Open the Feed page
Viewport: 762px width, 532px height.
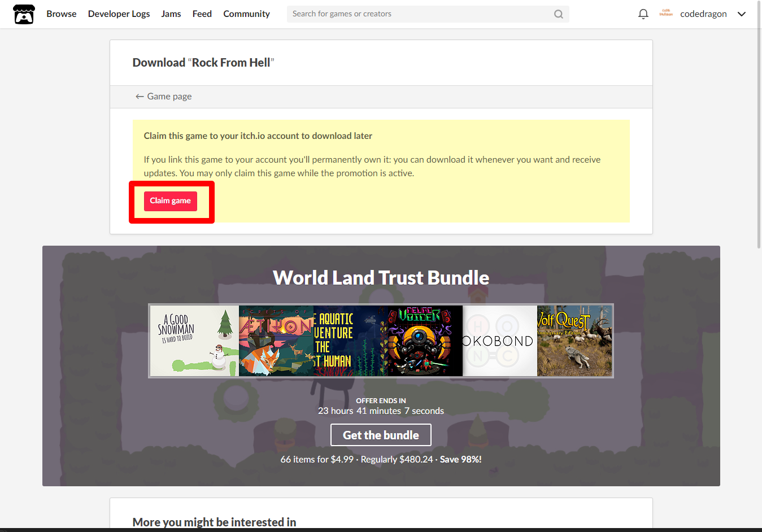click(x=202, y=14)
